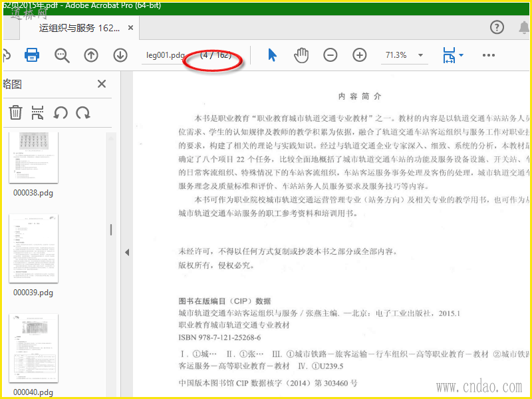Image resolution: width=532 pixels, height=399 pixels.
Task: Open the 71.3% zoom level dropdown
Action: tap(421, 55)
